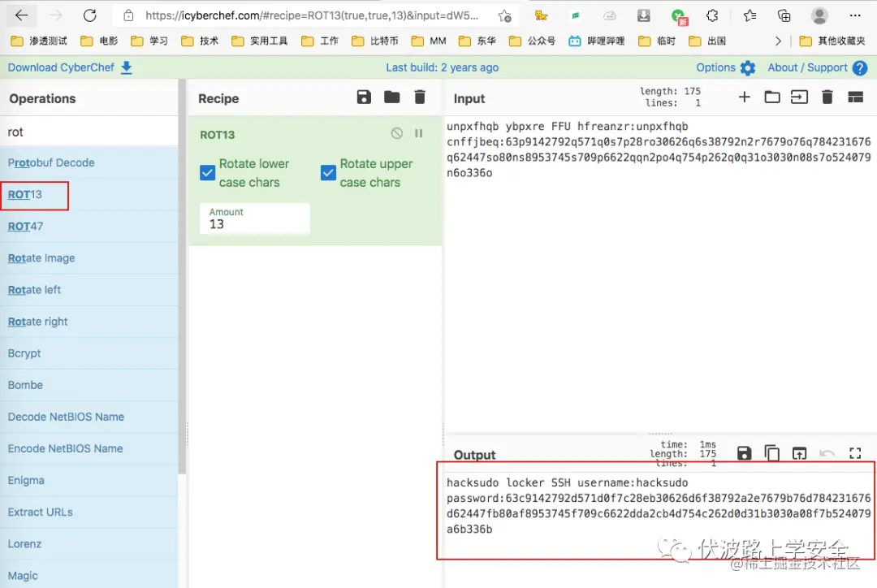Undo output switch arrow icon
This screenshot has height=588, width=877.
[x=827, y=453]
